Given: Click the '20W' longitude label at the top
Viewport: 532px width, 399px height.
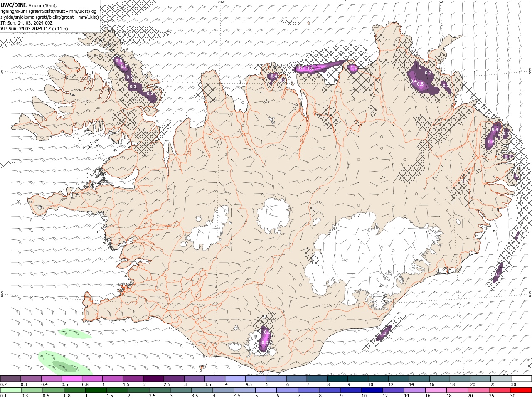Looking at the screenshot, I should tap(221, 2).
